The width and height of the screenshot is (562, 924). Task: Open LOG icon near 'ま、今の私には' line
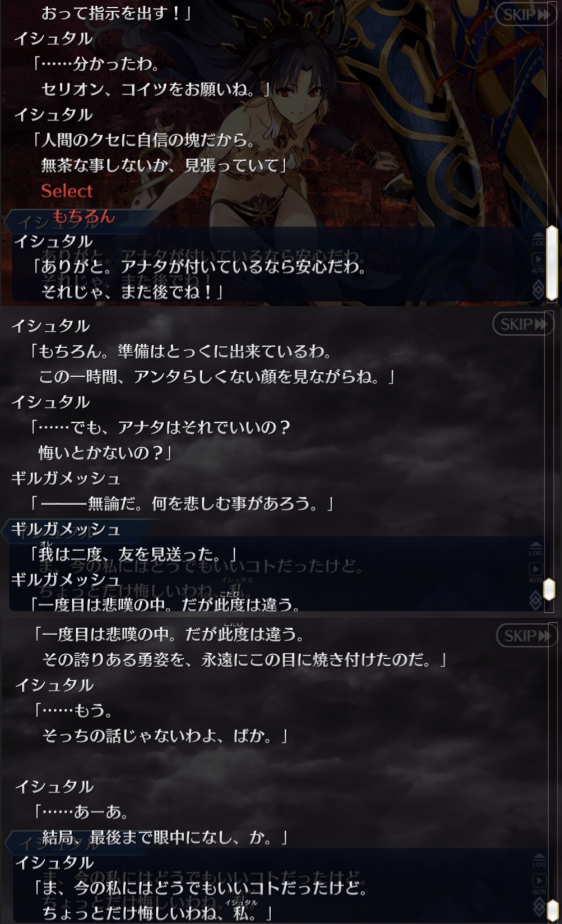tap(539, 861)
